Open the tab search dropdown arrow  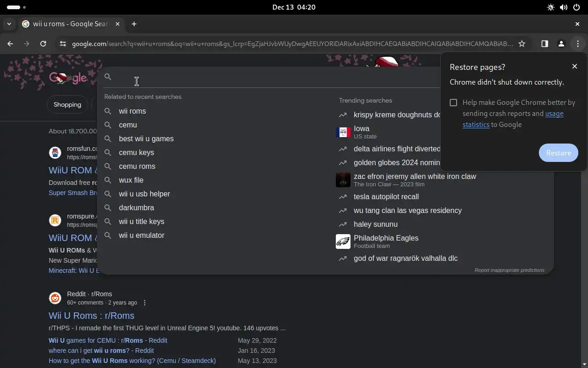9,24
